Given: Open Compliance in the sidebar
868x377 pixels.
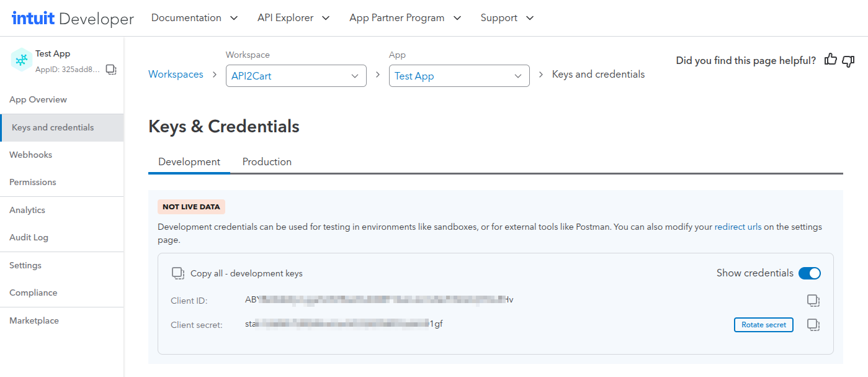Looking at the screenshot, I should coord(62,293).
